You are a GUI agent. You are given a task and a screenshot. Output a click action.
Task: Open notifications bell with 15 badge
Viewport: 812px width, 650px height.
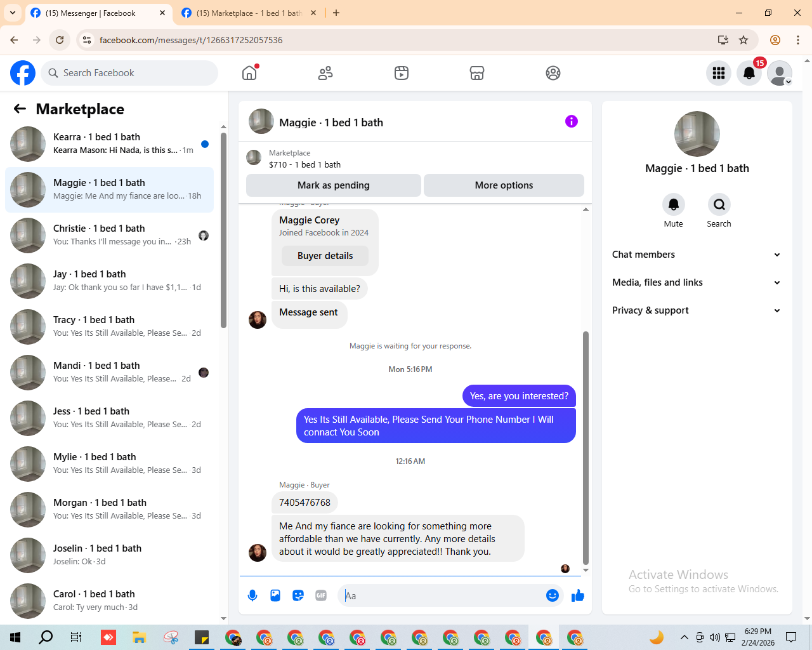(x=749, y=73)
